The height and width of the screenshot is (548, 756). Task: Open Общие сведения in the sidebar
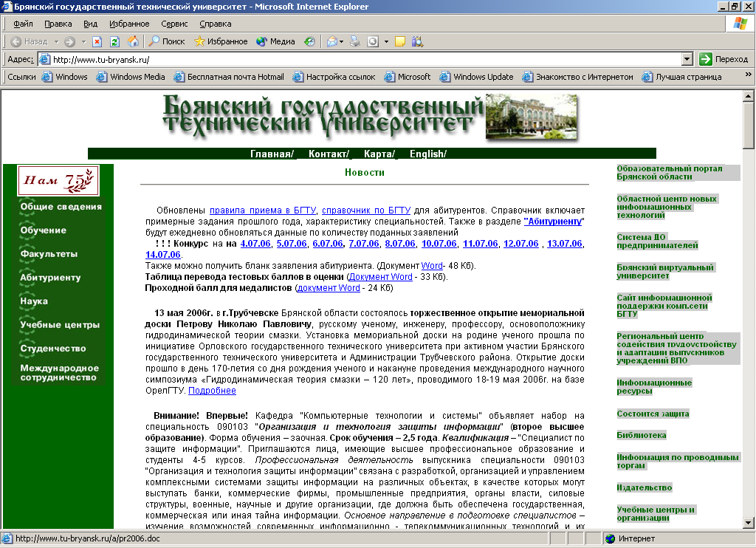[61, 207]
